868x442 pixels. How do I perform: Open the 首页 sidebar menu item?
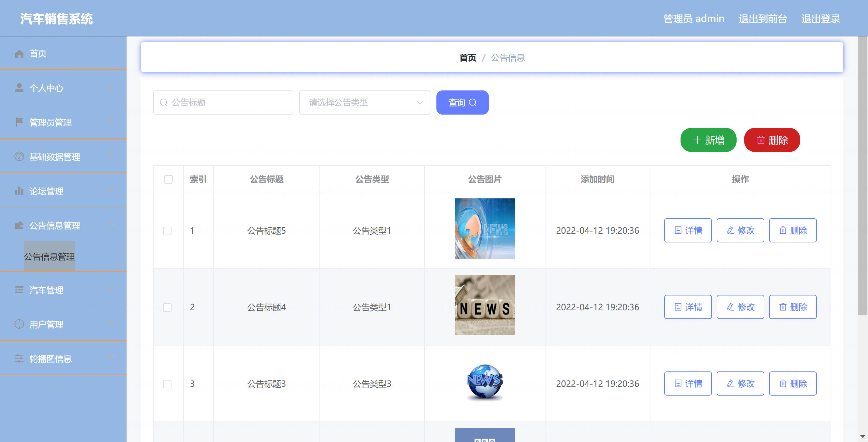tap(63, 54)
